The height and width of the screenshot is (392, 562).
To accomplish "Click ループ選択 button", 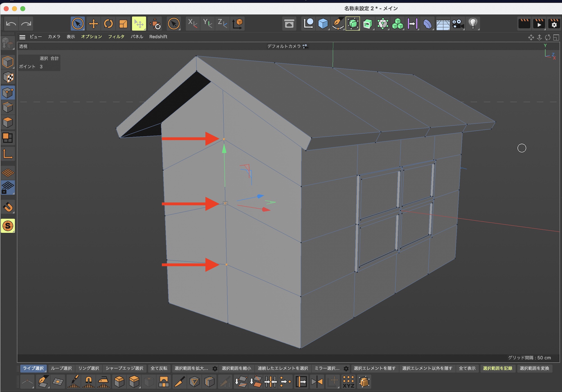I will click(61, 368).
